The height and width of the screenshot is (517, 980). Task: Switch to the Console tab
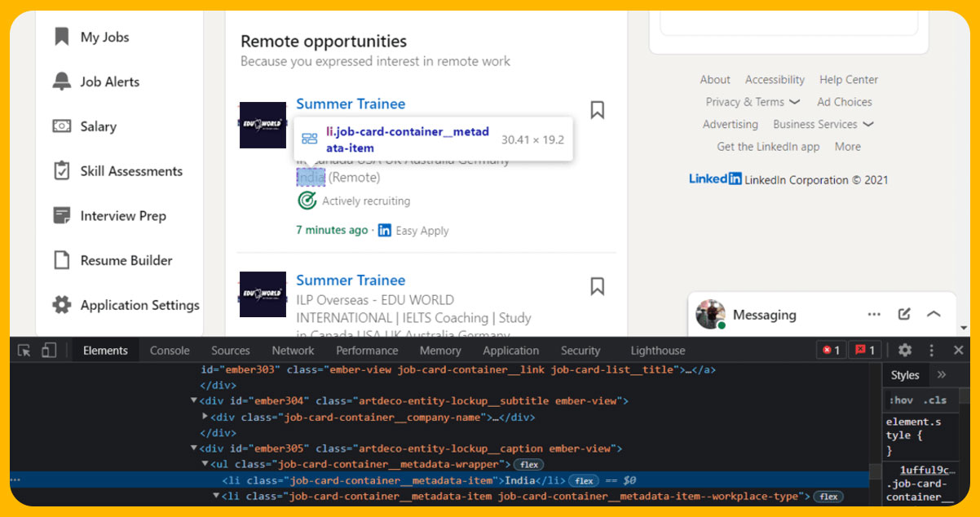(x=170, y=351)
